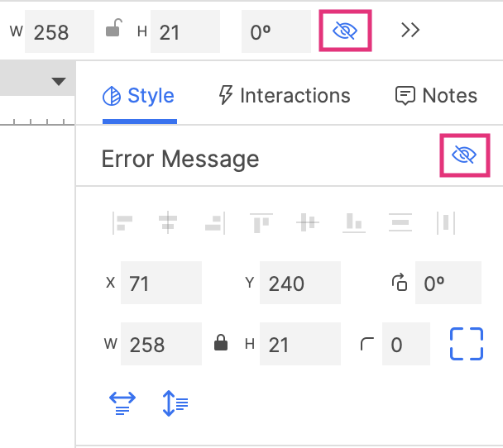Expand the toolbar overflow double chevron

(x=410, y=31)
